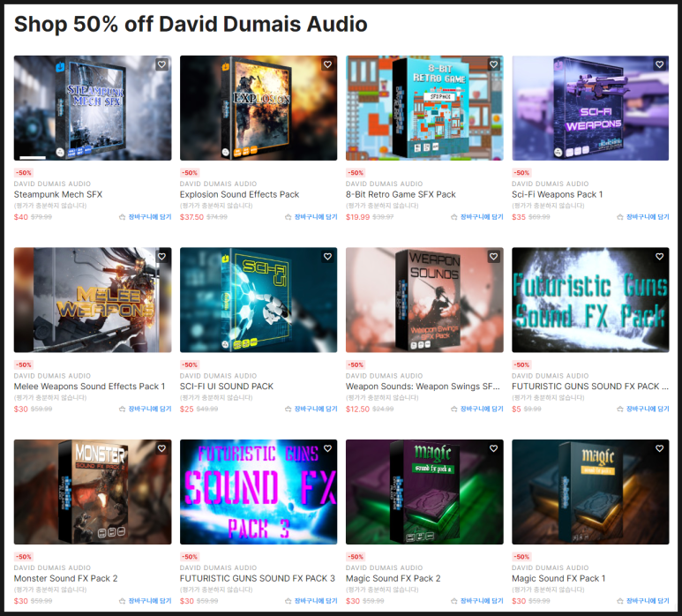Screen dimensions: 682x616
Task: Click 8-Bit Retro Game box art thumbnail
Action: tap(424, 108)
